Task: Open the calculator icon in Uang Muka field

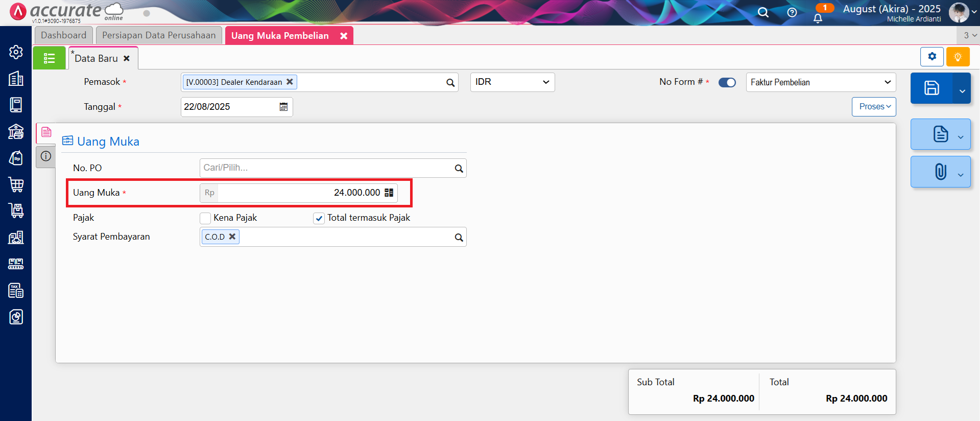Action: coord(389,193)
